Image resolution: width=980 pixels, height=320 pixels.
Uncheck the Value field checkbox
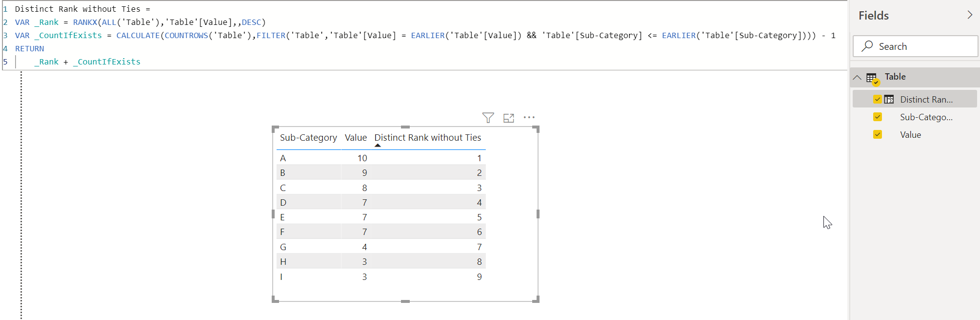(x=878, y=134)
